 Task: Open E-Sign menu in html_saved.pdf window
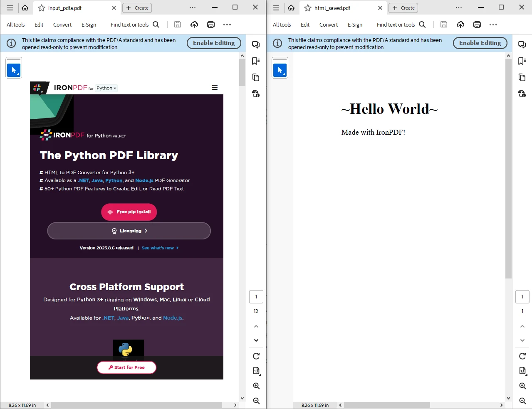coord(355,25)
